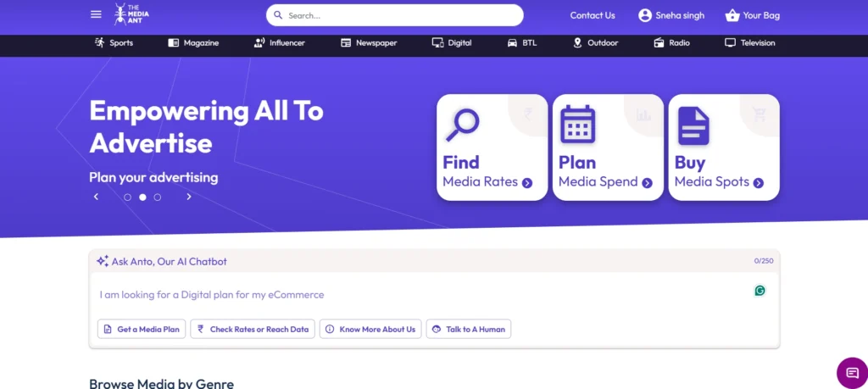The image size is (868, 389).
Task: Click the Influencer category icon
Action: (x=259, y=42)
